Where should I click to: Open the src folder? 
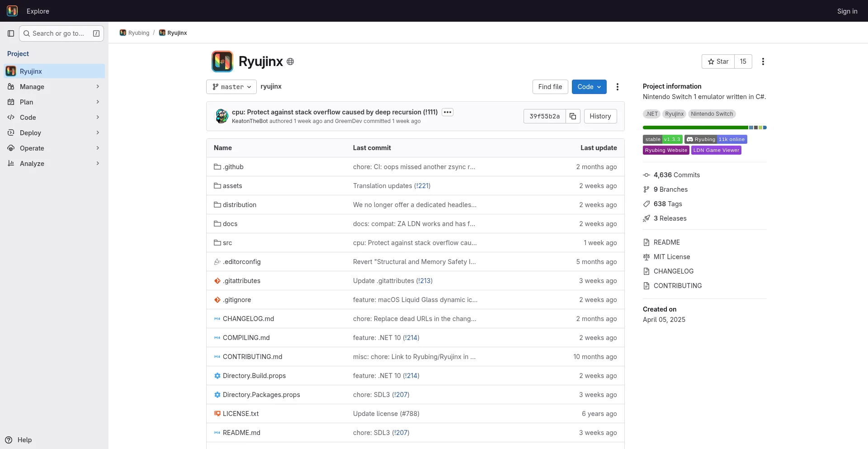pyautogui.click(x=227, y=243)
